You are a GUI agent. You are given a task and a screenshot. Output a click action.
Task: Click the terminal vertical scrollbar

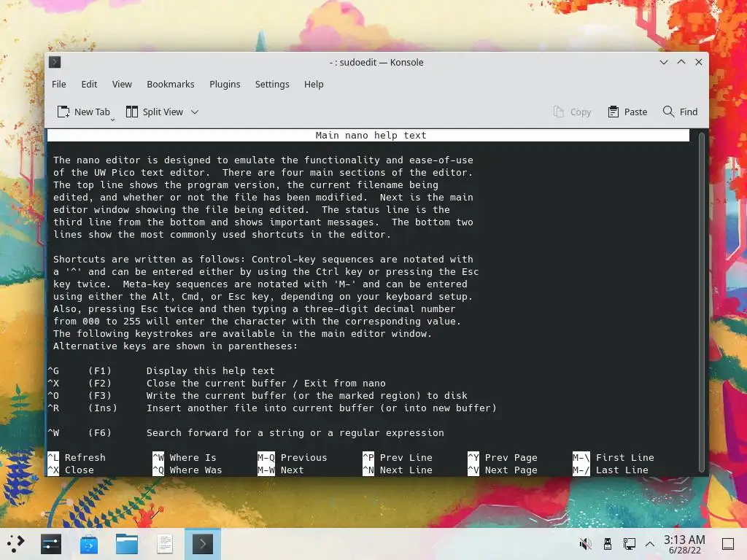point(701,302)
